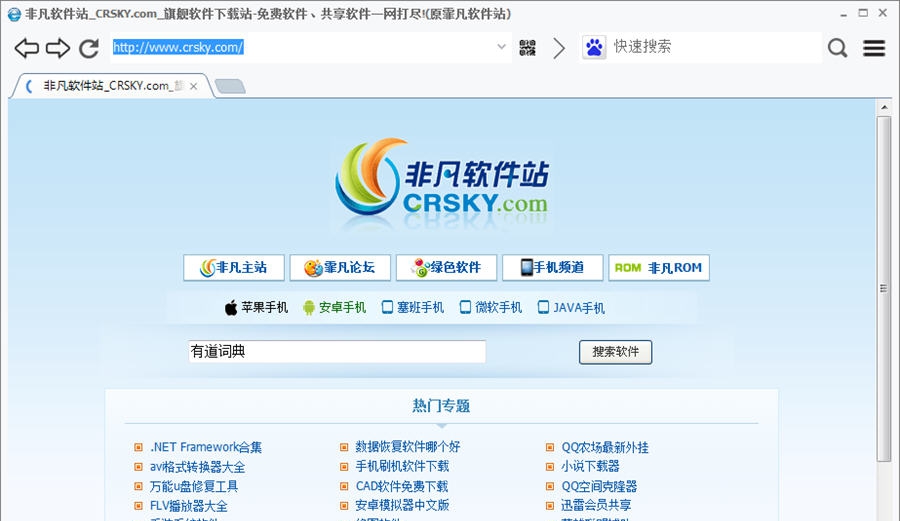Click the phone icon beside JAVA手机
900x521 pixels.
[x=543, y=307]
